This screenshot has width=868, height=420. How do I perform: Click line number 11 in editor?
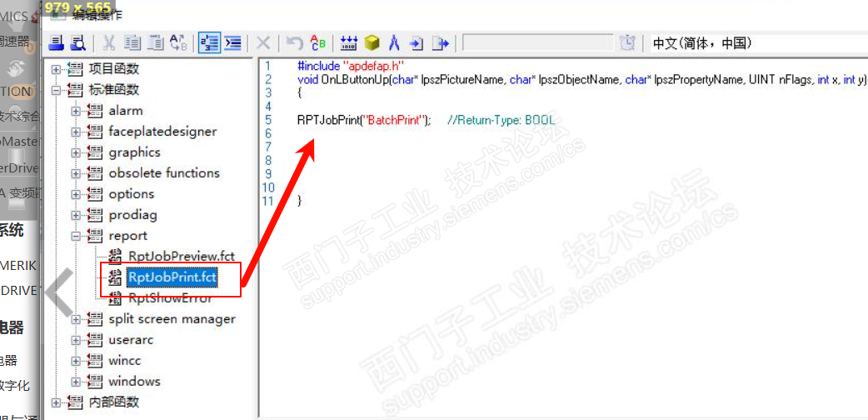tap(268, 201)
